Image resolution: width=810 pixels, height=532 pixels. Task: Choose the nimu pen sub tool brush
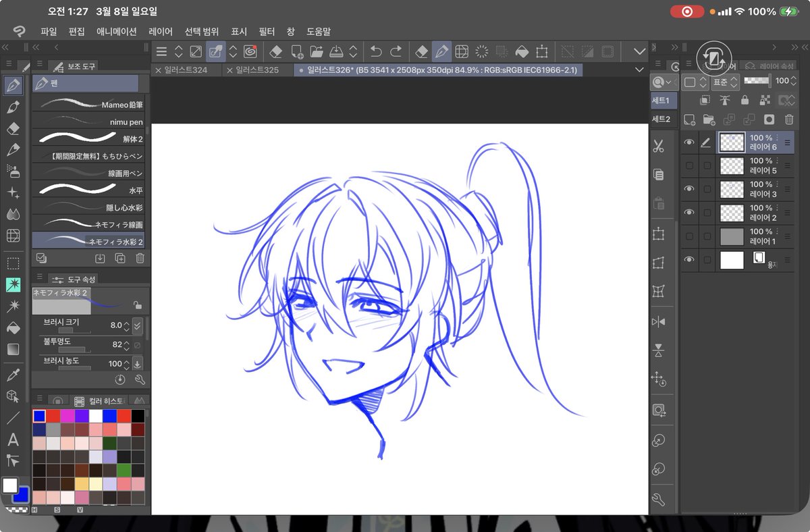[x=88, y=122]
